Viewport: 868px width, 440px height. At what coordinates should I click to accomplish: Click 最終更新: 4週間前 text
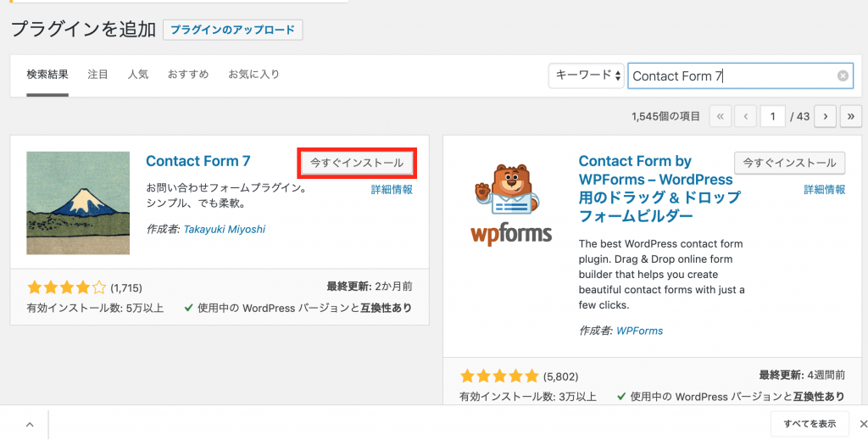[x=802, y=376]
